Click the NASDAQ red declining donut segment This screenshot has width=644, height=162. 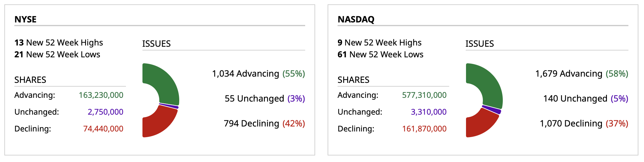[x=482, y=125]
